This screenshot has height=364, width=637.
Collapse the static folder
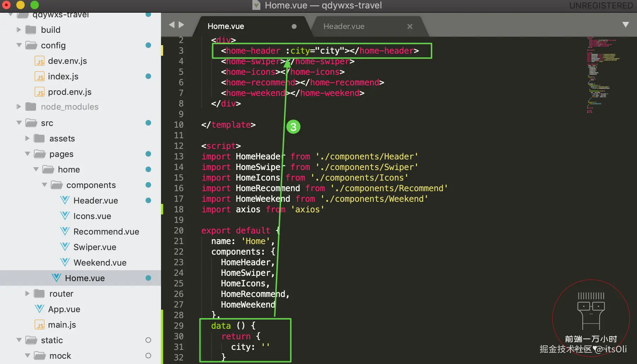[x=19, y=340]
